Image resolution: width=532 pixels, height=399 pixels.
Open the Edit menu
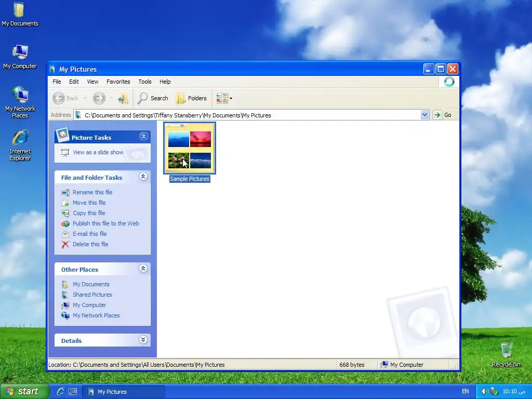tap(74, 82)
